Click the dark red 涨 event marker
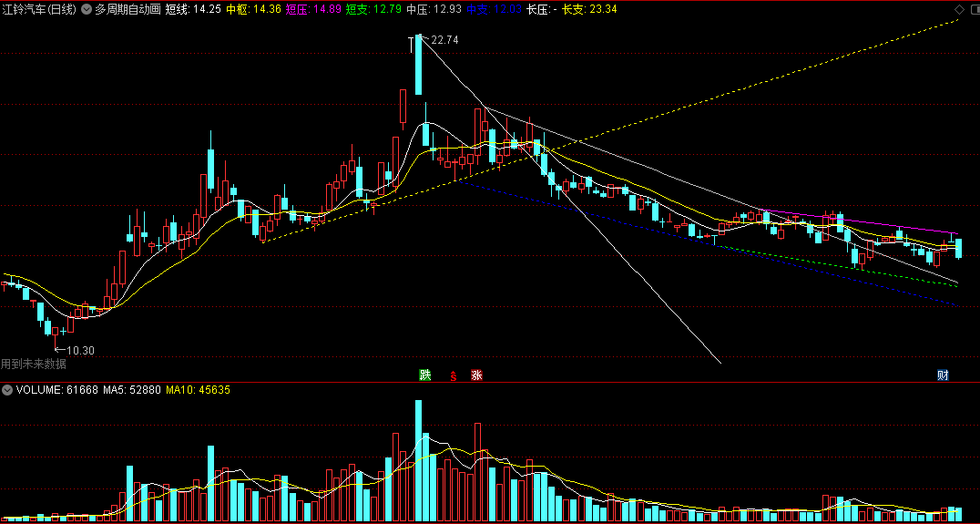 [477, 375]
